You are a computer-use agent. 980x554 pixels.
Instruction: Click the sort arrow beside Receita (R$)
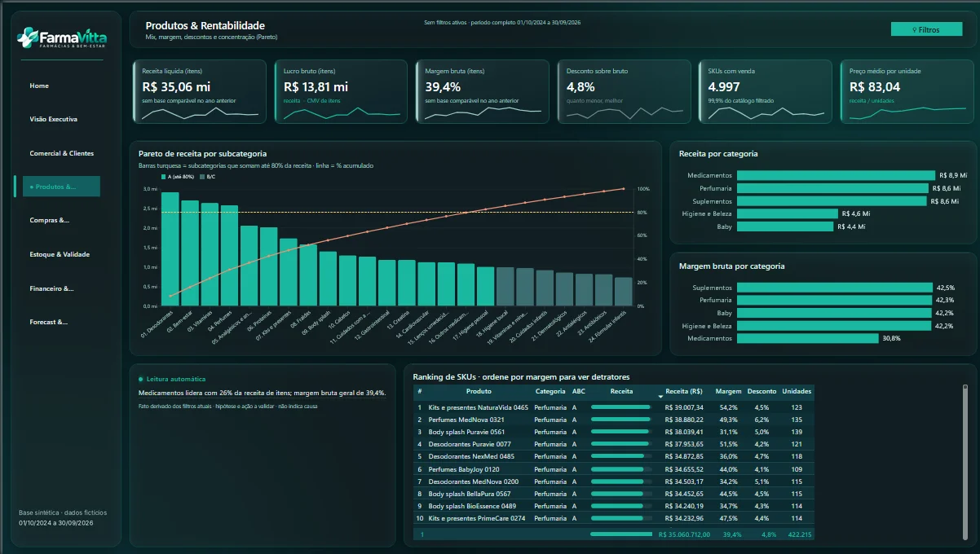coord(660,397)
